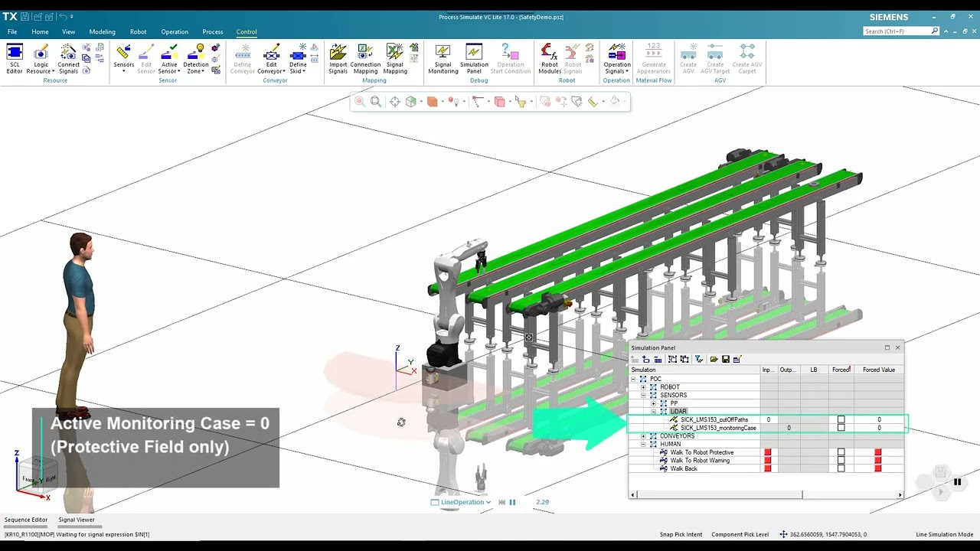Tick Forced checkbox for SICK_LMS153_monitoringCase
Viewport: 980px width, 551px height.
click(841, 428)
